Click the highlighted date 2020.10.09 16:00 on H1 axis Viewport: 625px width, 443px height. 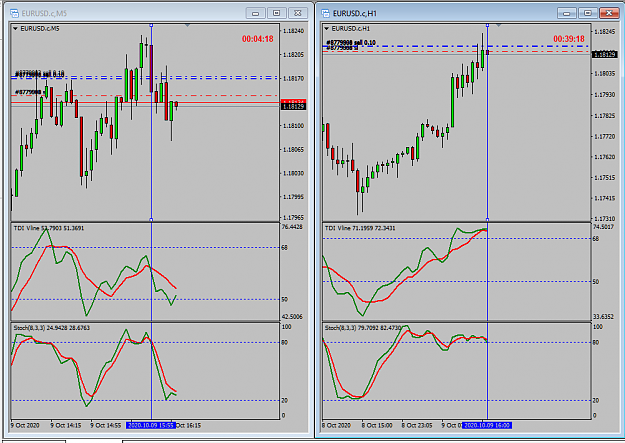487,425
